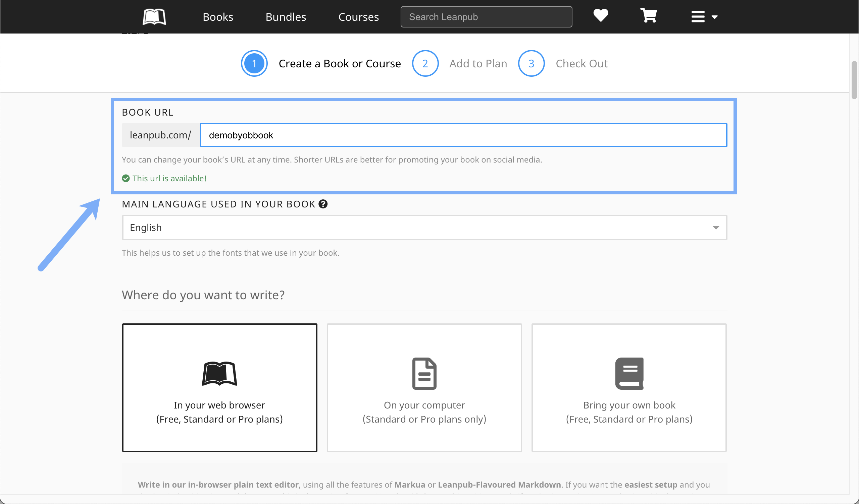Select 'In your web browser' option

pos(219,387)
